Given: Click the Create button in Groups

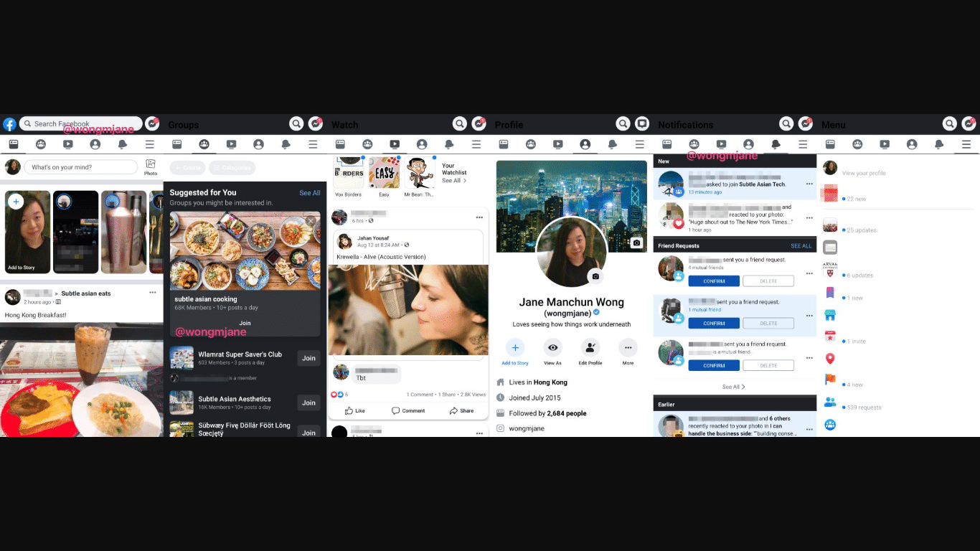Looking at the screenshot, I should point(187,168).
